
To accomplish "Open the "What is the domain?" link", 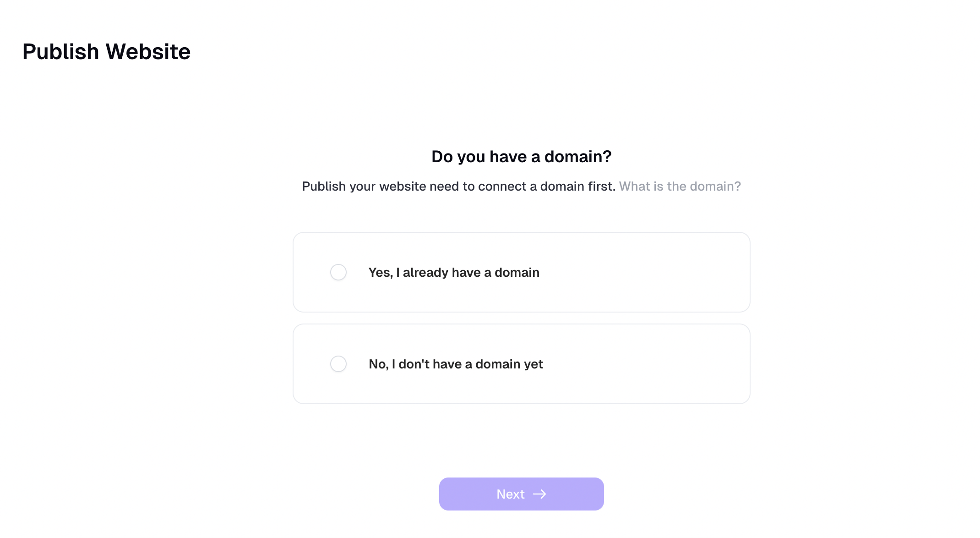I will point(680,187).
